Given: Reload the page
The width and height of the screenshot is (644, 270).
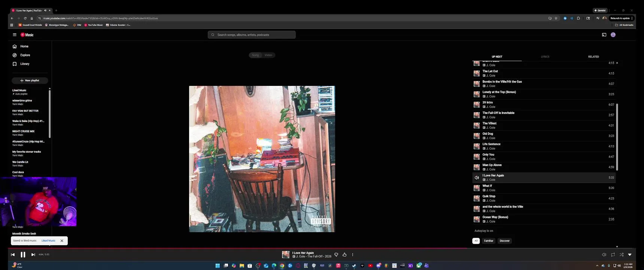Looking at the screenshot, I should [25, 18].
